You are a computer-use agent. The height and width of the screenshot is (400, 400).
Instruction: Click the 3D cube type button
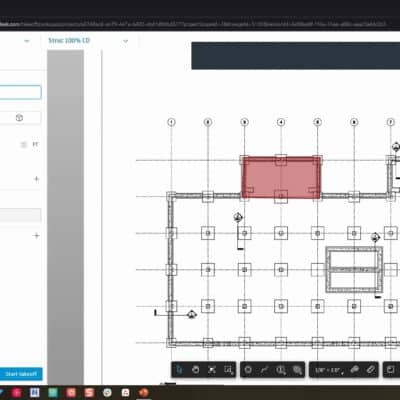(x=20, y=118)
